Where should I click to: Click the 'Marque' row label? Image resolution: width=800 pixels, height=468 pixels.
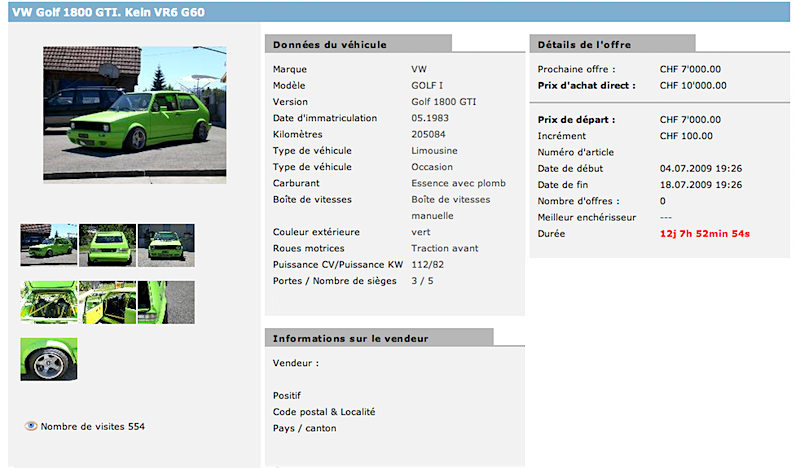point(290,69)
